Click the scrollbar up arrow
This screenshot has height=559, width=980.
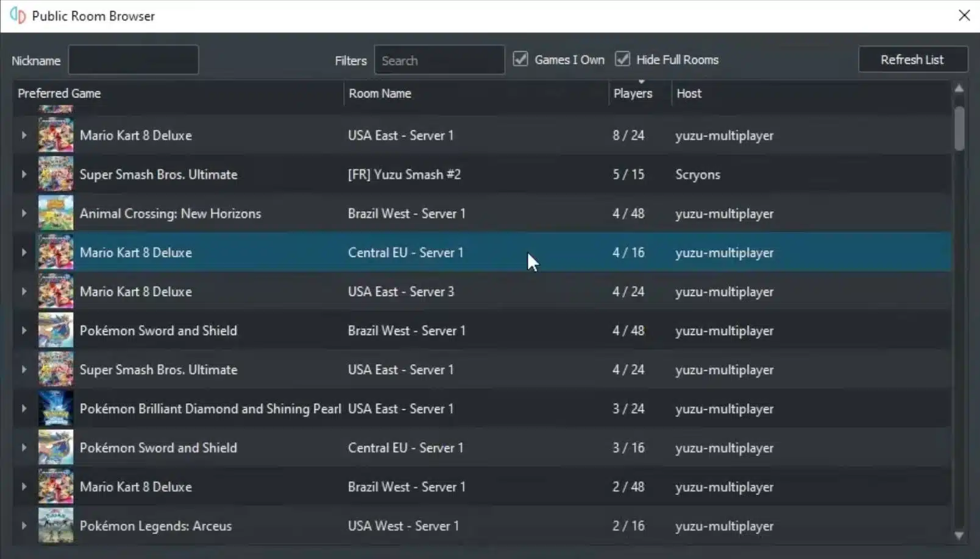(x=959, y=88)
